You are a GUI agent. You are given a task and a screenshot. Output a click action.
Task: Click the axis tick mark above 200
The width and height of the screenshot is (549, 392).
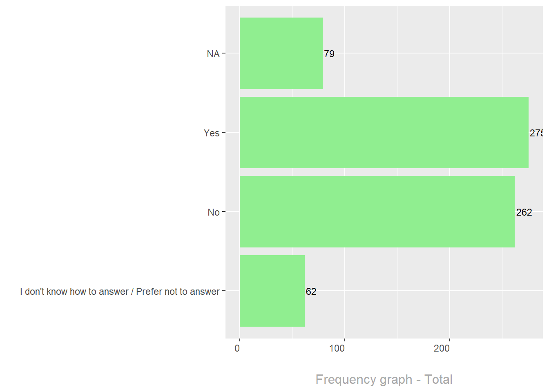[x=450, y=340]
